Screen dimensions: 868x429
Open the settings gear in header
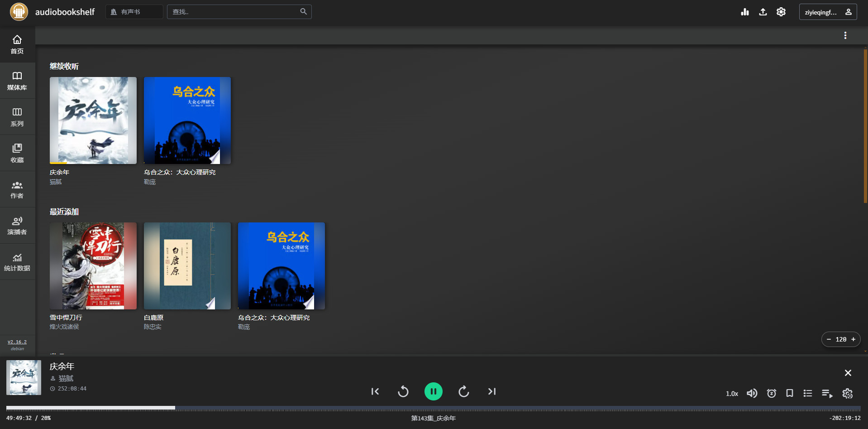pyautogui.click(x=781, y=12)
